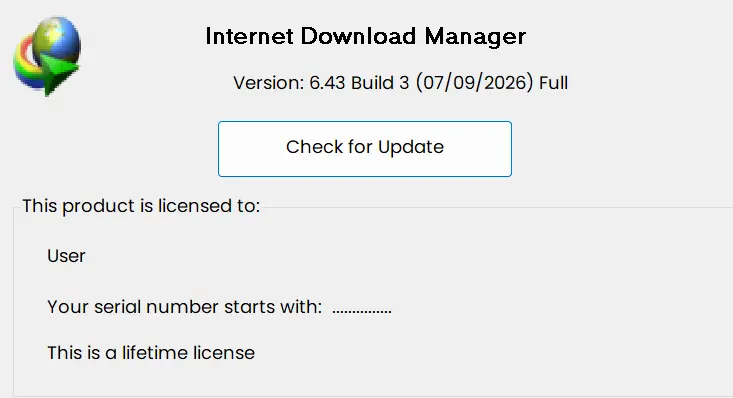Click the green arrow in the IDM logo
This screenshot has width=733, height=398.
56,75
